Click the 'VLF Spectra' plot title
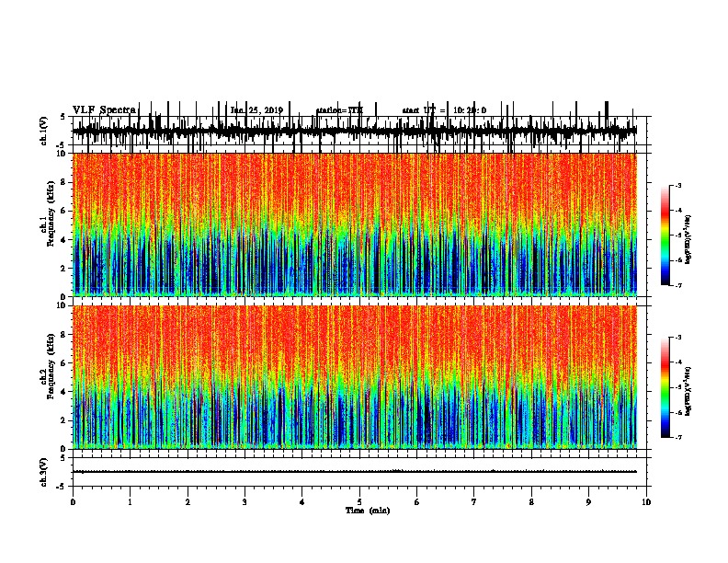The height and width of the screenshot is (563, 728). click(104, 110)
